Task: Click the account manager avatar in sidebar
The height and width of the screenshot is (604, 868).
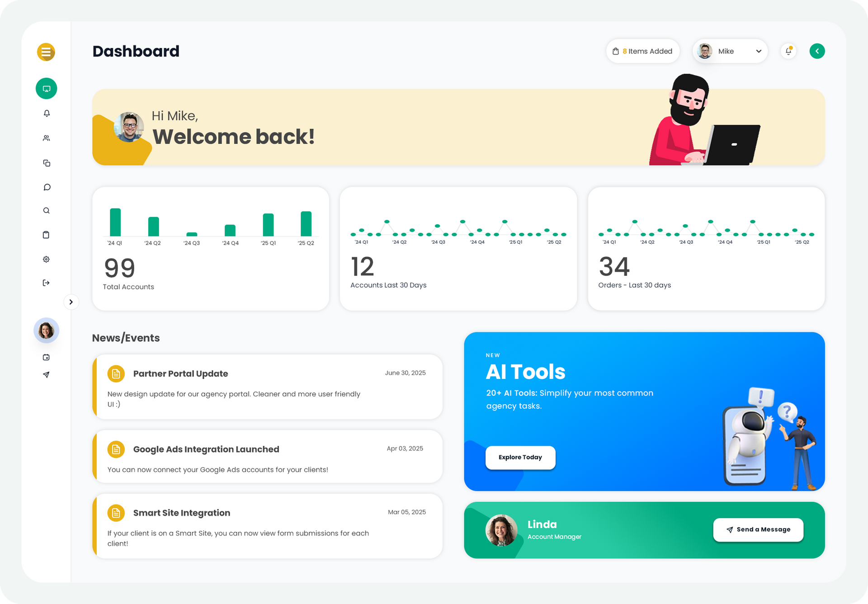Action: [46, 330]
